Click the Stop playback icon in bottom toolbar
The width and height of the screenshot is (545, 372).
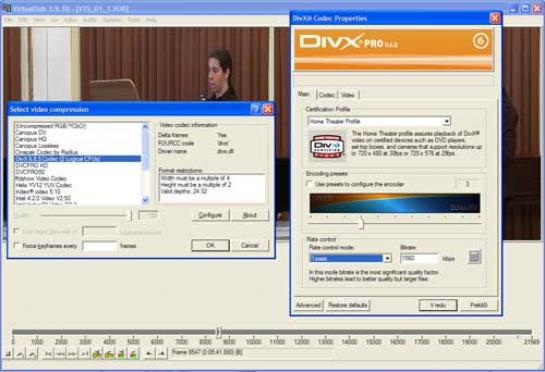(x=8, y=354)
